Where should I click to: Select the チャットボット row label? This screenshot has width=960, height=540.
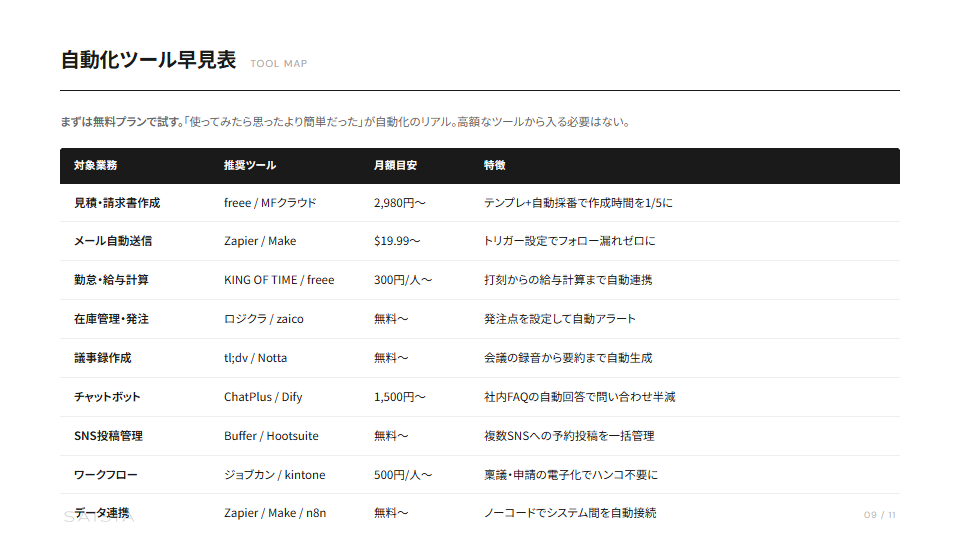click(107, 397)
